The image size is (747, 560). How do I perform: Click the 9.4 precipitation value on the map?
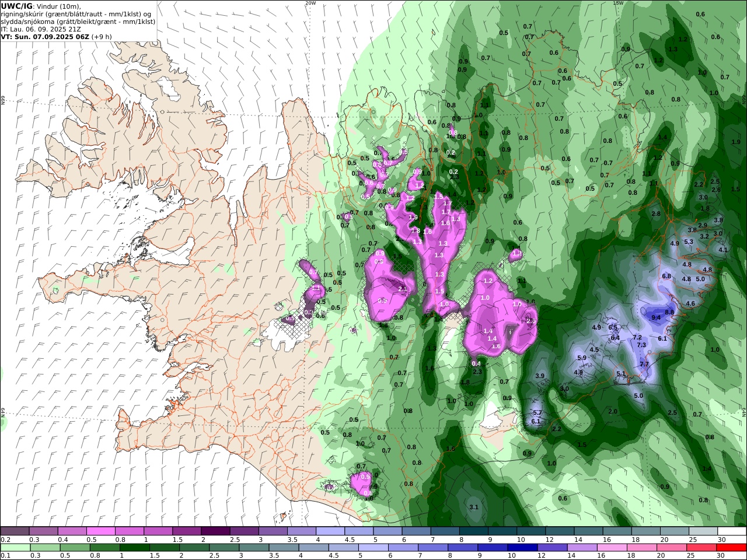656,318
